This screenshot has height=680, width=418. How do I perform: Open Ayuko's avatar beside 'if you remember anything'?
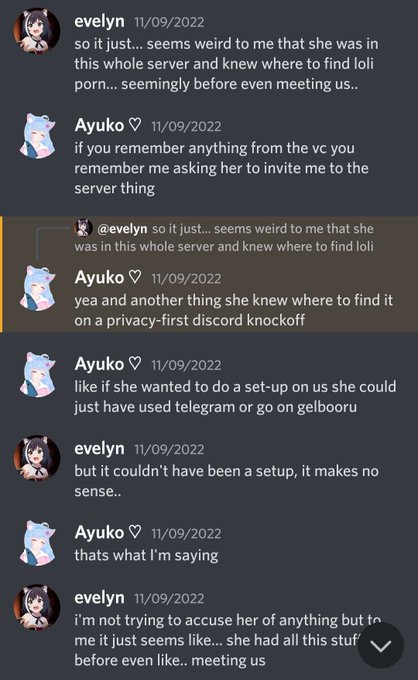tap(37, 135)
